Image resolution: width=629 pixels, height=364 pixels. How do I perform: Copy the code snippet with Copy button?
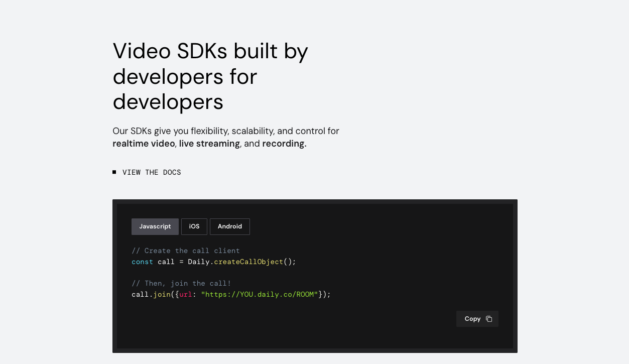click(477, 319)
